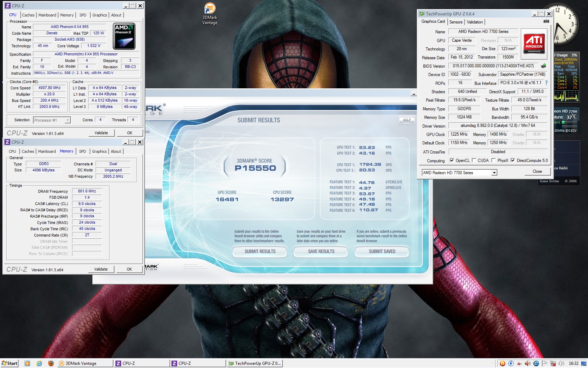Open Graphics tab in bottom CPU-Z window

point(99,151)
